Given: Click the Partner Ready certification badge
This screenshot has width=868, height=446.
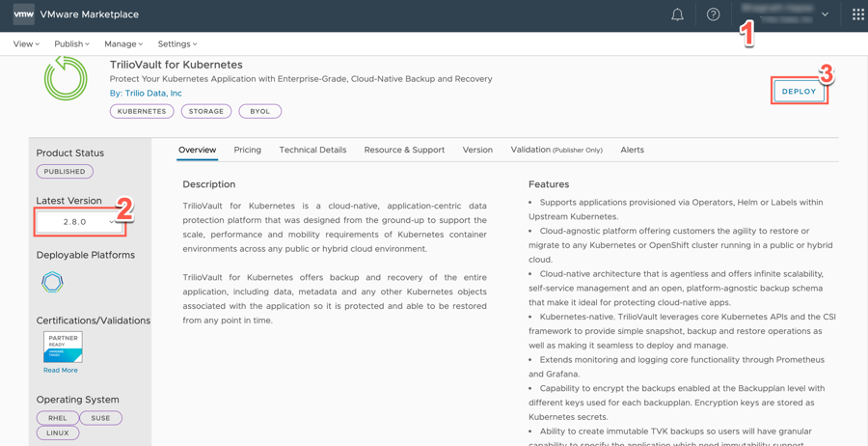Looking at the screenshot, I should click(x=63, y=347).
